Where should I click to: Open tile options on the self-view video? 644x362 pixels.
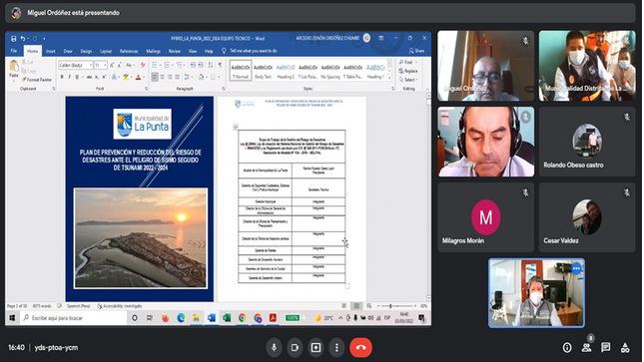[x=577, y=269]
